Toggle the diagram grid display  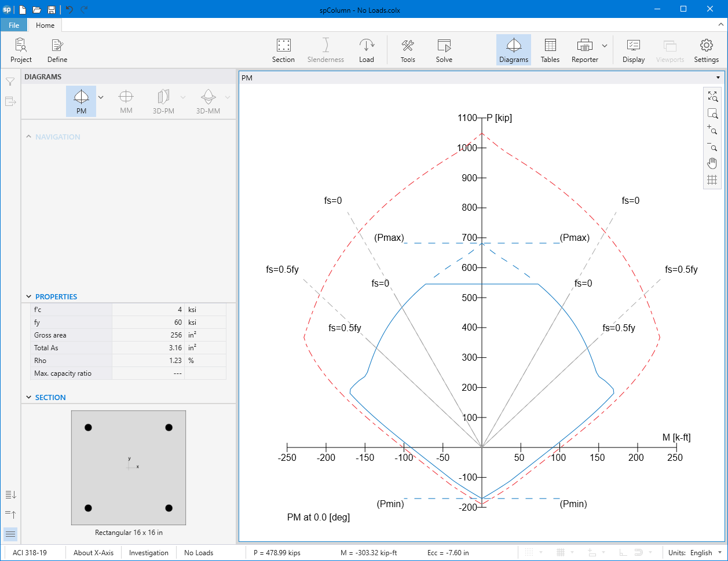pyautogui.click(x=712, y=180)
